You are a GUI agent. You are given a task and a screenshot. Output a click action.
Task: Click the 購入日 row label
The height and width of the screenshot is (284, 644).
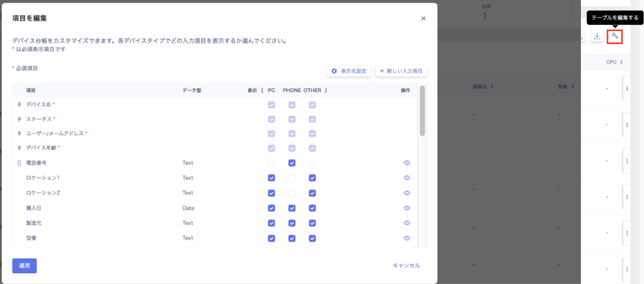34,208
